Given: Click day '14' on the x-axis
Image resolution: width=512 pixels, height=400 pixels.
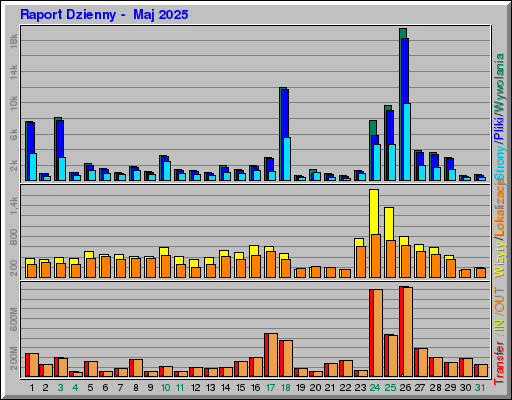Looking at the screenshot, I should pyautogui.click(x=225, y=388).
